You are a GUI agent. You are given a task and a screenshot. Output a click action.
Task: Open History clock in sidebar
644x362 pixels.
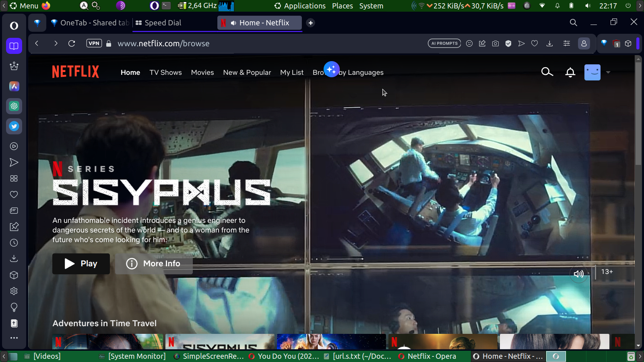[14, 243]
